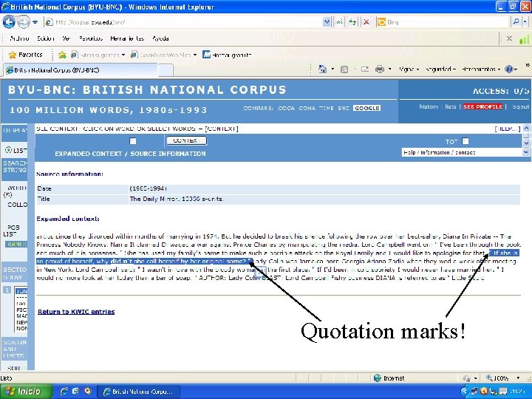Open COHA corpus comparison link
532x399 pixels.
coord(307,108)
